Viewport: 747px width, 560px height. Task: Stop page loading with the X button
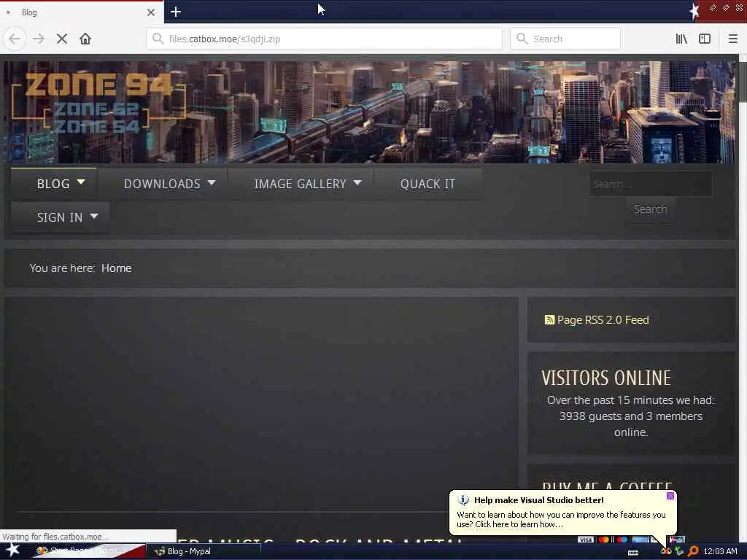[62, 39]
